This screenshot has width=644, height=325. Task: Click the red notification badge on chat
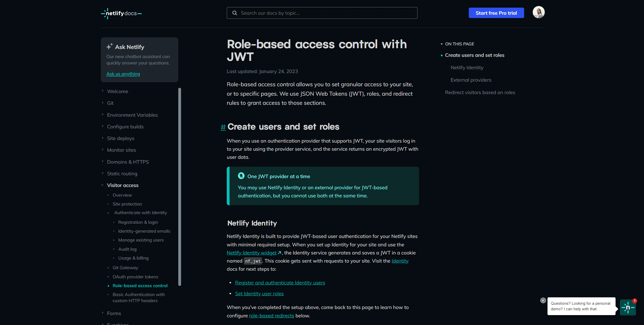click(635, 301)
